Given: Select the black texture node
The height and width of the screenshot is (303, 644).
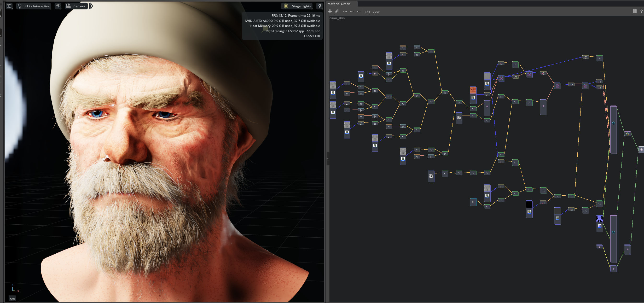Looking at the screenshot, I should pyautogui.click(x=529, y=209).
